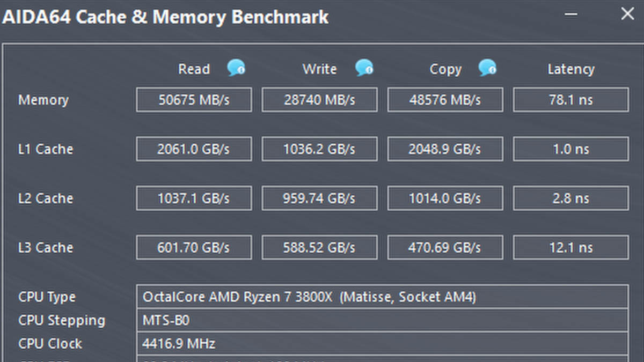The height and width of the screenshot is (362, 644).
Task: Click the Memory Copy 48576 MB/s result
Action: pos(445,100)
